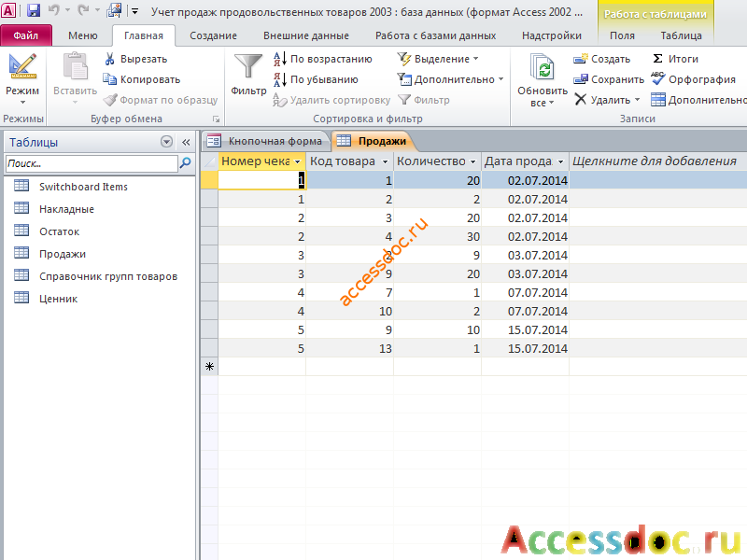Screen dimensions: 747x560
Task: Click the Undo arrow icon in the title bar
Action: [x=54, y=10]
